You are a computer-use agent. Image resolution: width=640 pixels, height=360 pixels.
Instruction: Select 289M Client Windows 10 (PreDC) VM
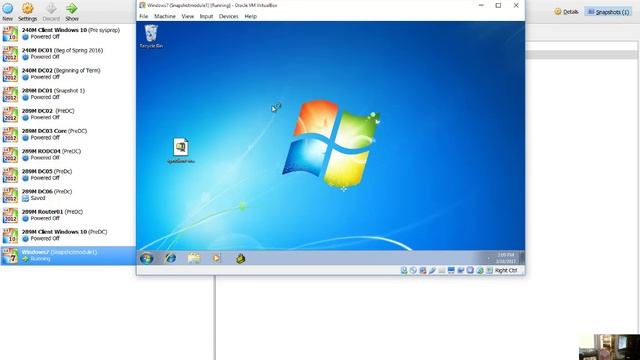68,235
